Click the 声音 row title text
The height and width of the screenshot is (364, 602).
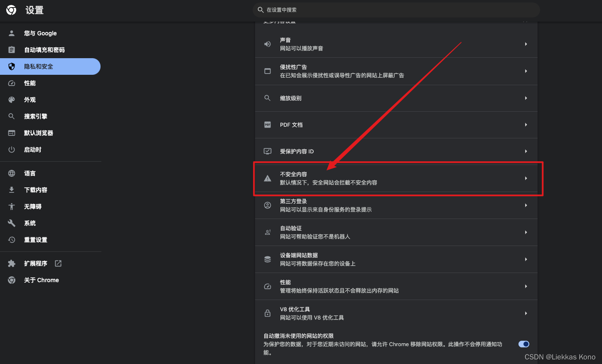[285, 40]
